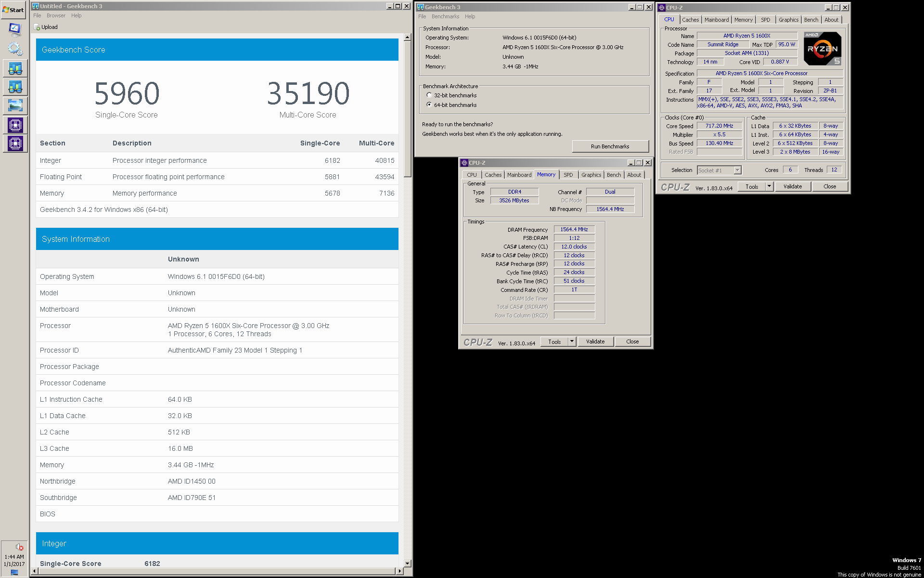The width and height of the screenshot is (924, 578).
Task: Click the scroll down arrow in Geekbench results
Action: [x=408, y=563]
